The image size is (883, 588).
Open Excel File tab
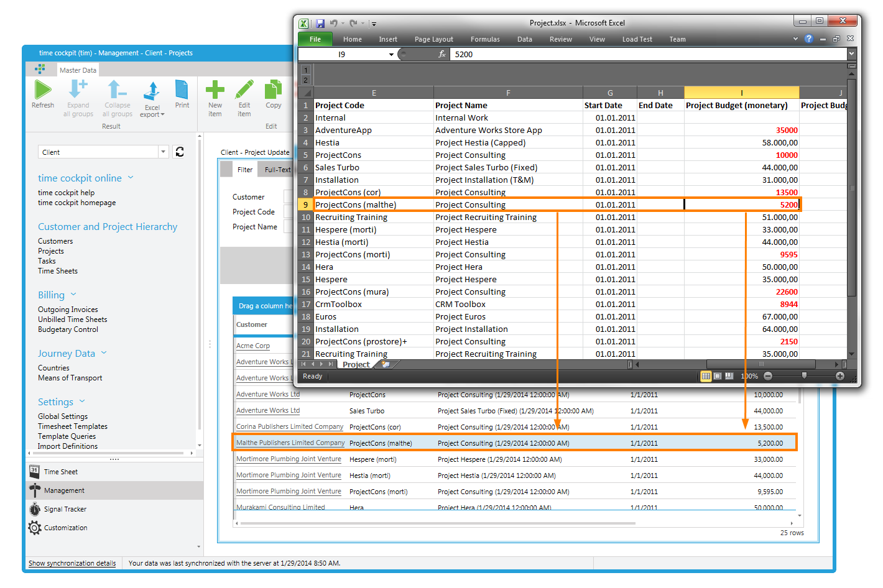click(x=315, y=39)
